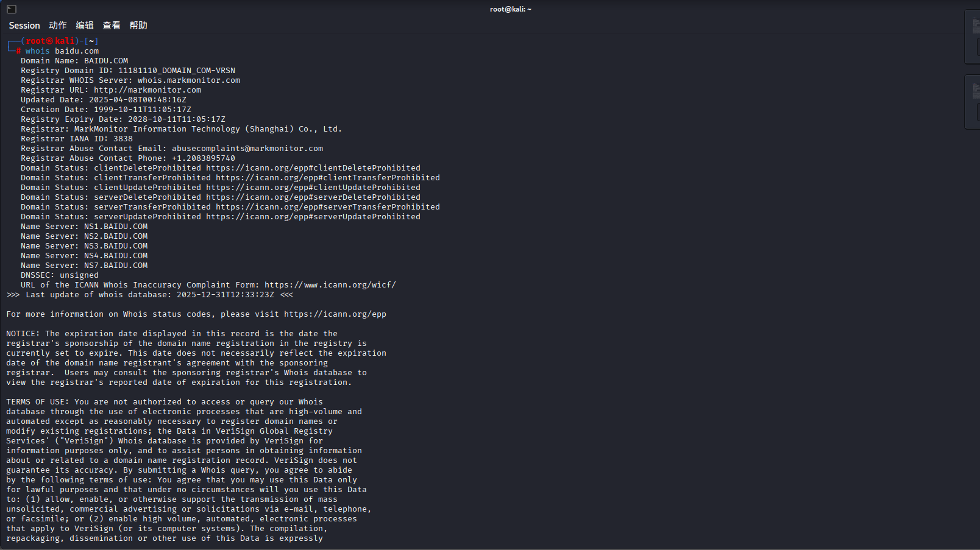The height and width of the screenshot is (550, 980).
Task: Click the abuse contact phone +1.2083895740
Action: (204, 158)
